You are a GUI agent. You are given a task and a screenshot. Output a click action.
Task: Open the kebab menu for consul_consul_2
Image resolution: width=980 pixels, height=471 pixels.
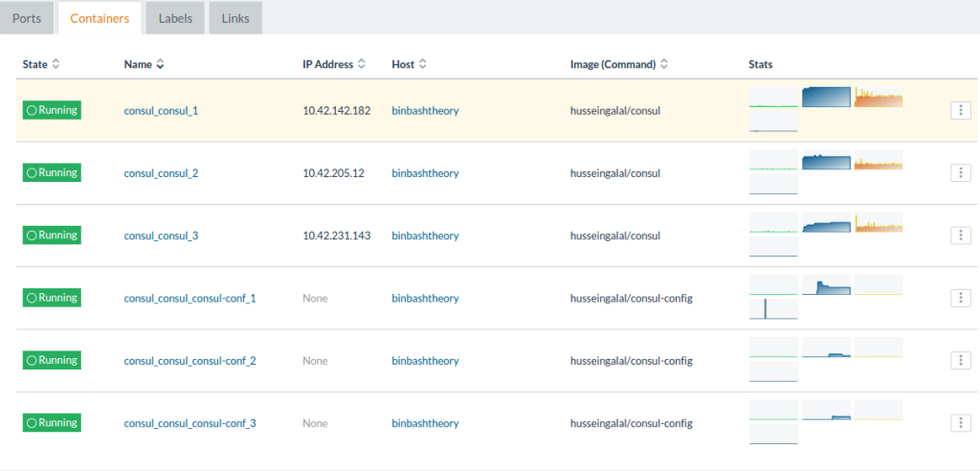click(x=960, y=173)
